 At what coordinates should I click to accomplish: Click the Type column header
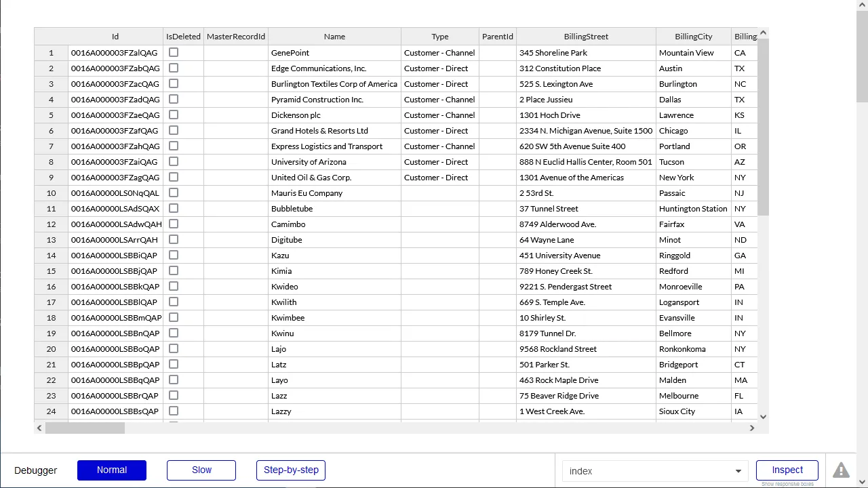pos(439,37)
